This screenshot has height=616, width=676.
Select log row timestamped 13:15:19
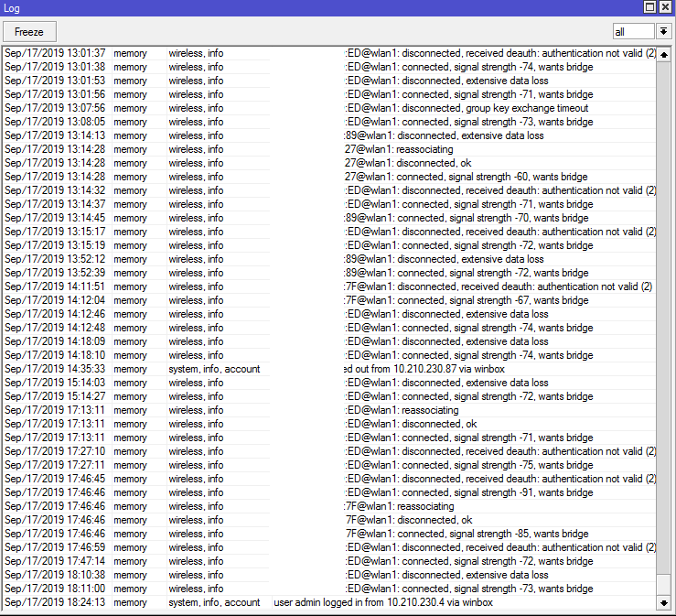[330, 245]
